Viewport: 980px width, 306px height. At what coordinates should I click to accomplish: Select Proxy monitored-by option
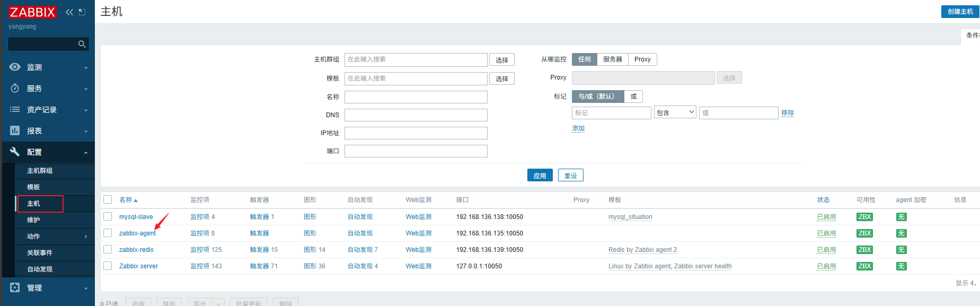[x=642, y=59]
